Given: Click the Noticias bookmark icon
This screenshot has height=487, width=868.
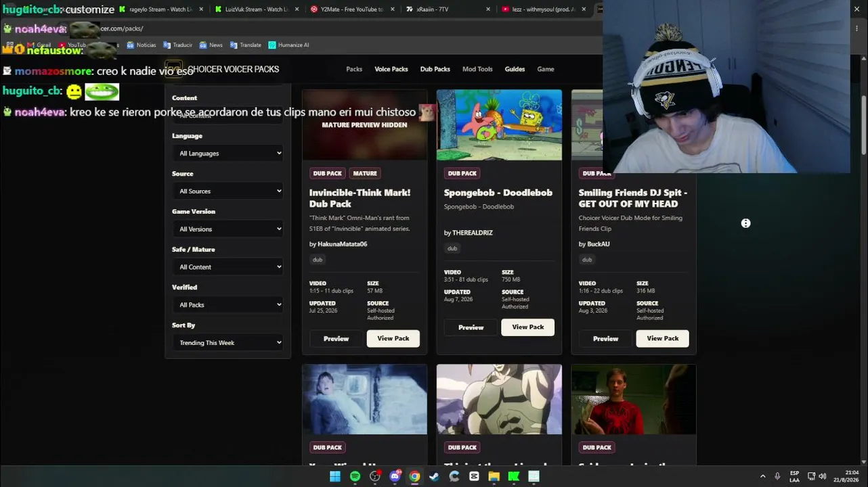Looking at the screenshot, I should (131, 45).
